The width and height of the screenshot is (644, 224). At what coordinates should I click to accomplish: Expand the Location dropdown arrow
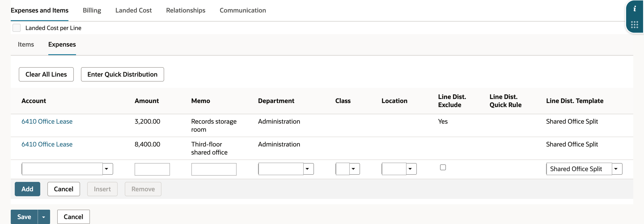pyautogui.click(x=410, y=169)
